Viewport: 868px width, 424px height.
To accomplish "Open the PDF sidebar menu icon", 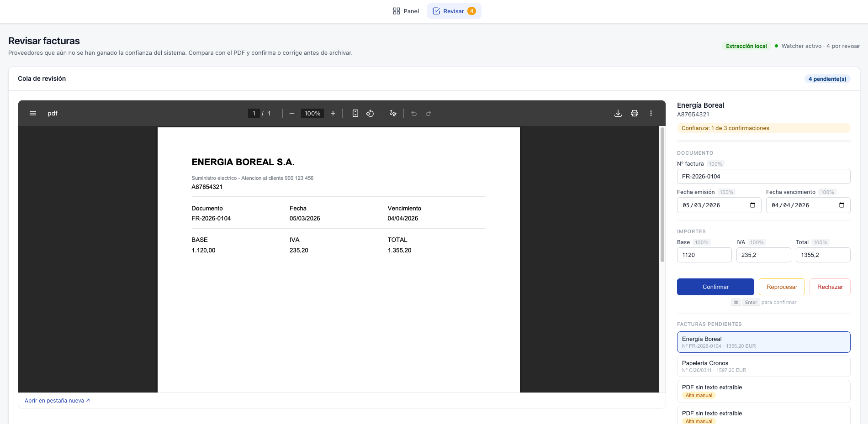I will (x=33, y=113).
